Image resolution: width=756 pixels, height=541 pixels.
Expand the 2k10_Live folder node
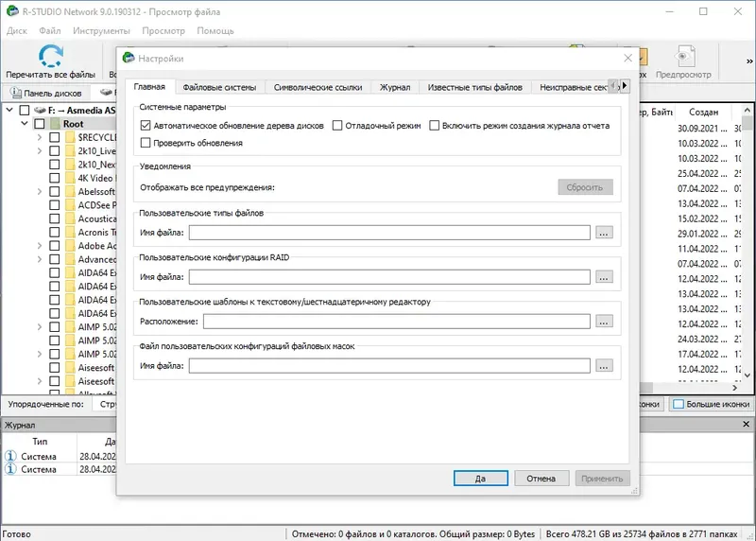[x=40, y=151]
